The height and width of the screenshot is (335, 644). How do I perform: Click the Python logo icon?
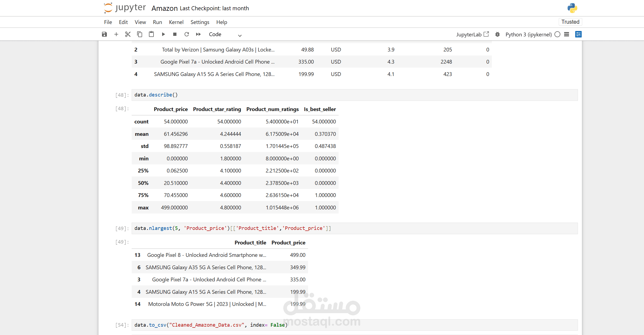coord(572,8)
